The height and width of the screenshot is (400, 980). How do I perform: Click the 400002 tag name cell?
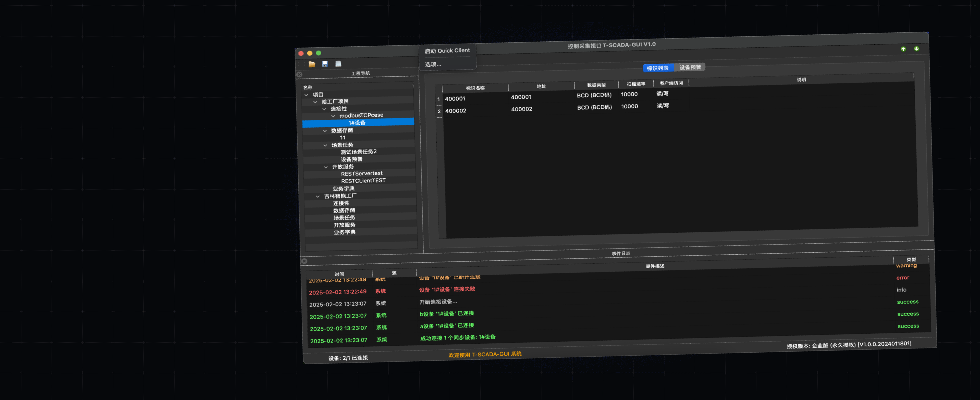[455, 111]
